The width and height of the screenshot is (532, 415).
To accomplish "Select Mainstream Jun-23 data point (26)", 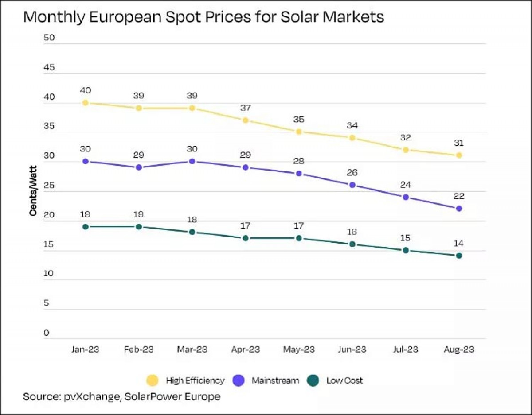I will click(x=352, y=185).
